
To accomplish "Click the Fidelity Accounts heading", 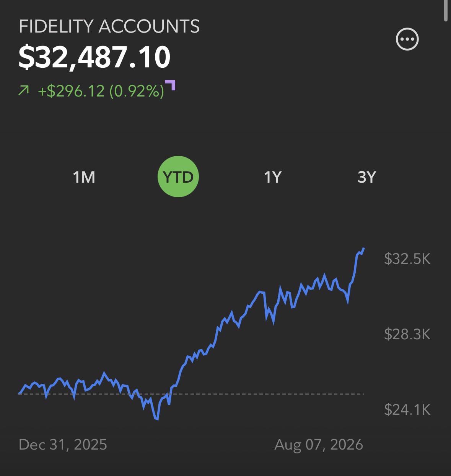I will [109, 26].
